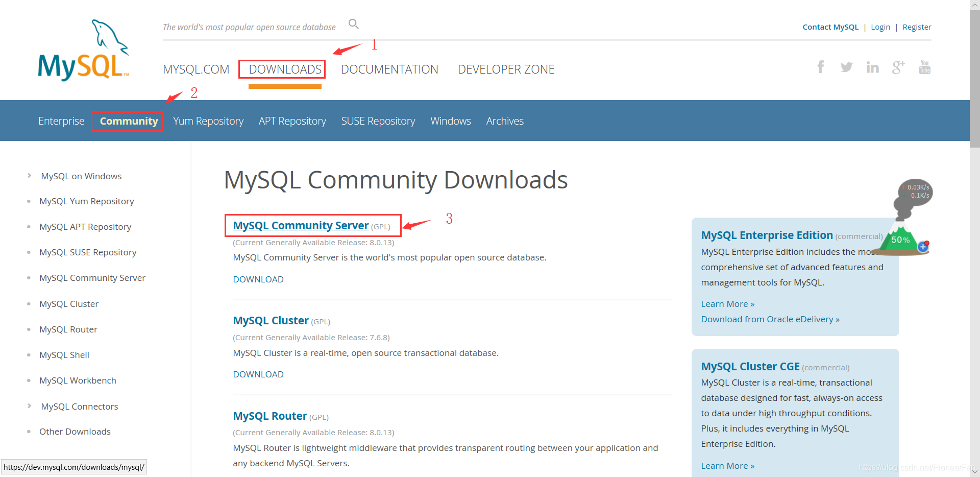The height and width of the screenshot is (477, 980).
Task: Select MySQL Workbench in sidebar
Action: 78,380
